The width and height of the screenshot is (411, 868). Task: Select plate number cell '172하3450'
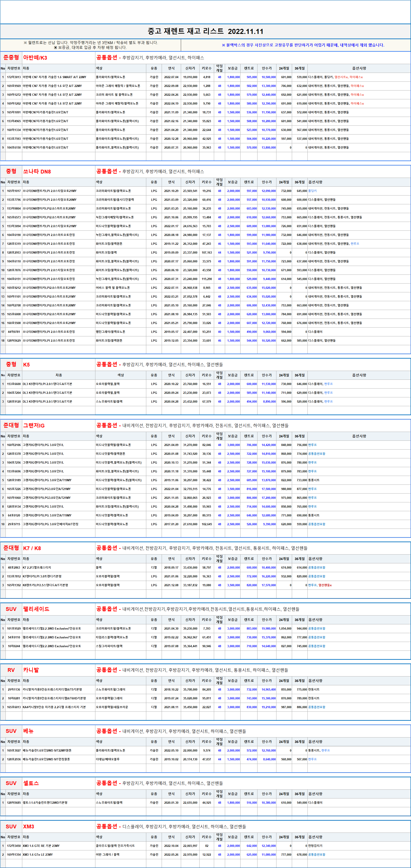click(x=14, y=846)
